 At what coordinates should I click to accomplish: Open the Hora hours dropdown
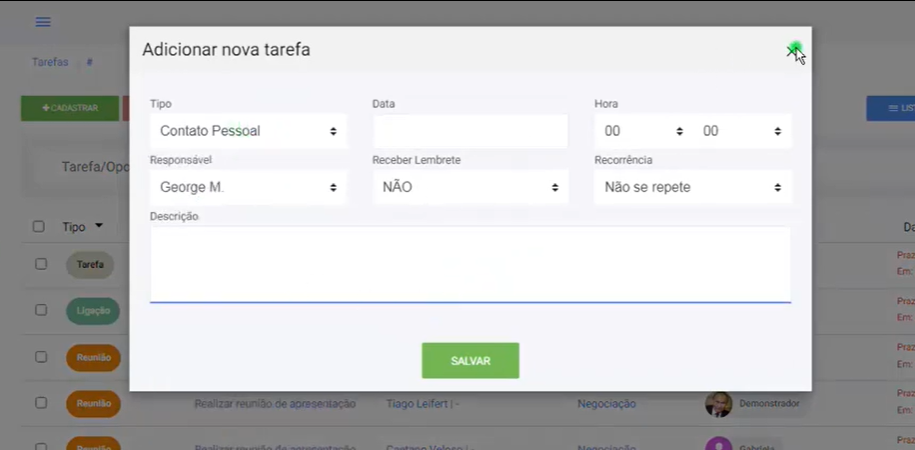pos(643,131)
